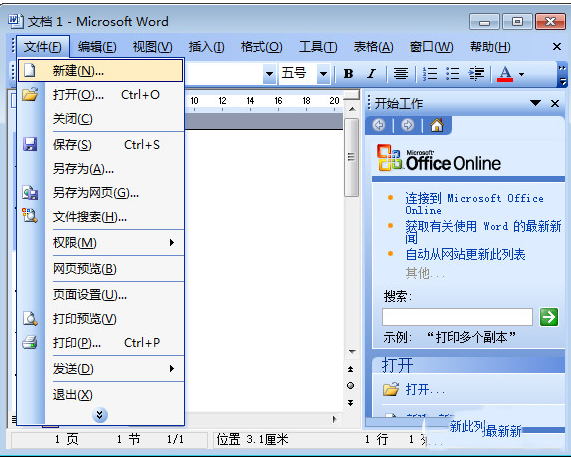This screenshot has width=571, height=457.
Task: Click the document vertical scrollbar thumb
Action: point(351,157)
